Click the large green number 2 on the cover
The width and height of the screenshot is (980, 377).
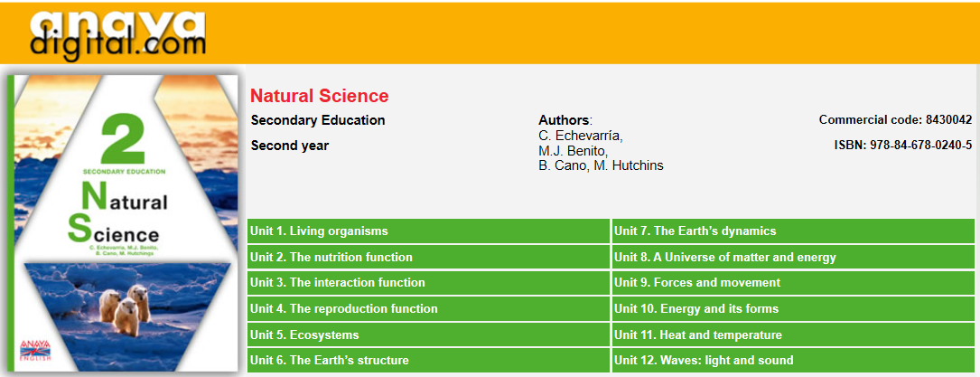123,139
